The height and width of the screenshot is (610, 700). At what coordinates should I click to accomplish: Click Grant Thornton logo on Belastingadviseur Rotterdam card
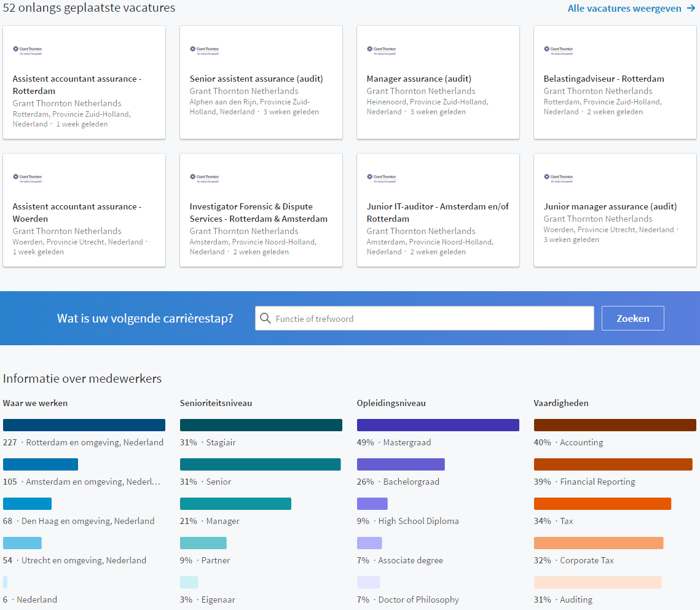click(558, 50)
